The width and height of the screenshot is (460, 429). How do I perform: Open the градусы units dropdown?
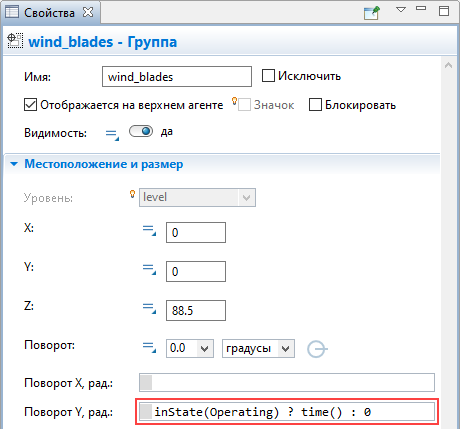[x=285, y=349]
